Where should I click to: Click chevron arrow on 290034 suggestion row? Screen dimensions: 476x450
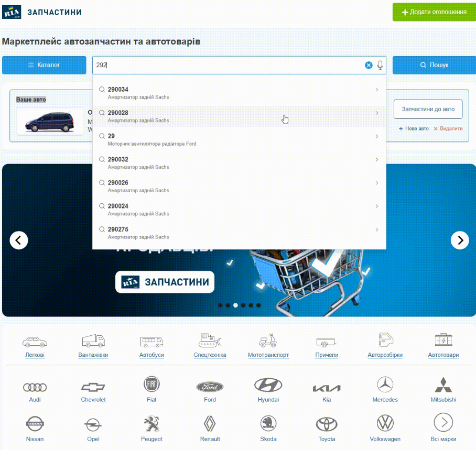point(377,90)
